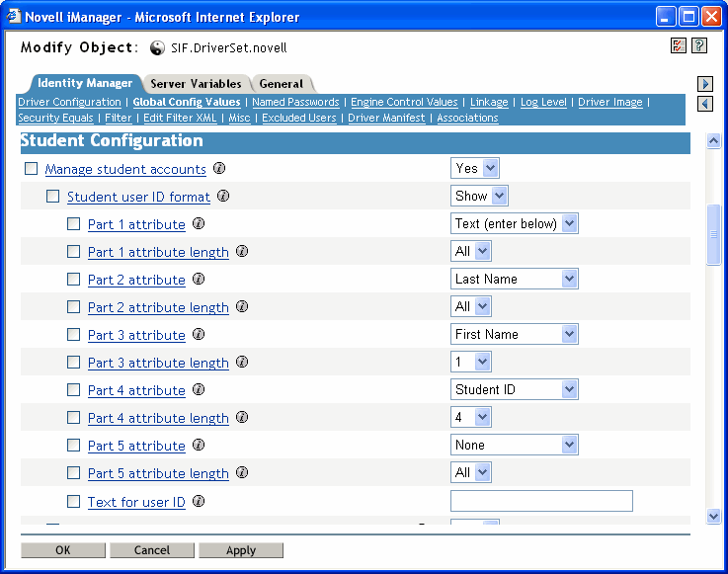View info icon beside Part 5 attribute length
The height and width of the screenshot is (574, 728).
[242, 472]
